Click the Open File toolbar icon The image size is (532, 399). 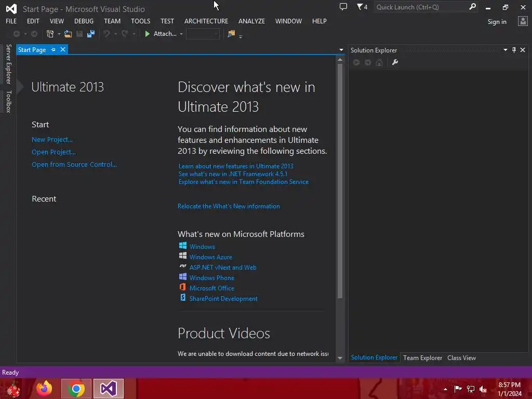click(68, 34)
